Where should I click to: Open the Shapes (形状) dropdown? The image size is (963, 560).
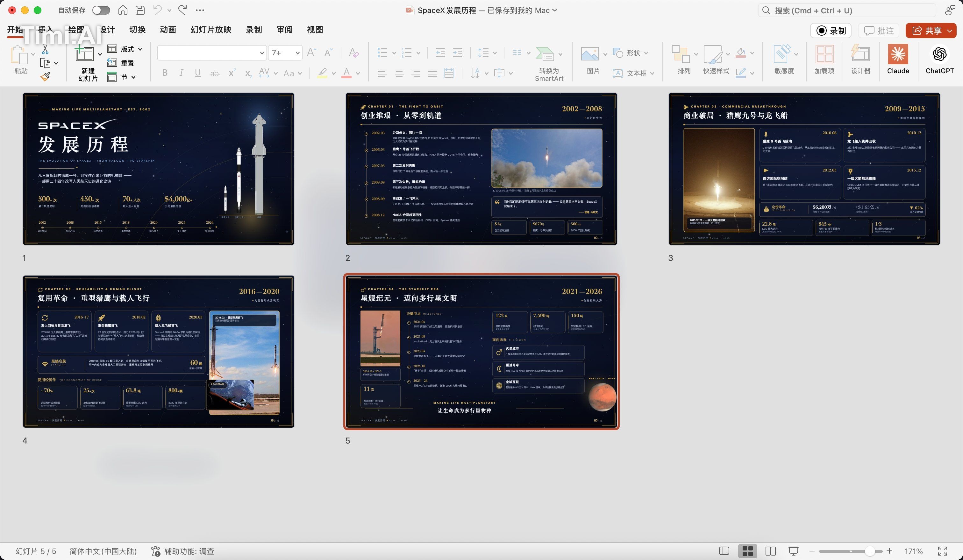click(x=646, y=53)
